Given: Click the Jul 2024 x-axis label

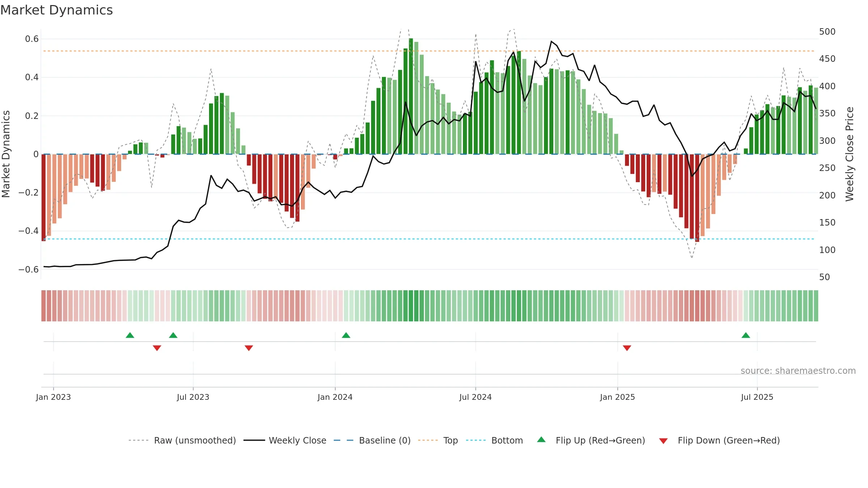Looking at the screenshot, I should click(x=476, y=397).
